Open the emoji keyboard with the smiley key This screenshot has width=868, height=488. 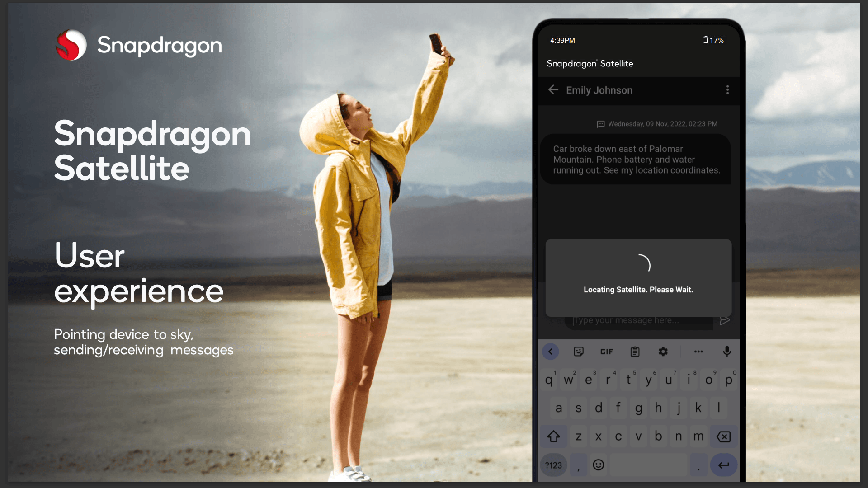click(598, 465)
